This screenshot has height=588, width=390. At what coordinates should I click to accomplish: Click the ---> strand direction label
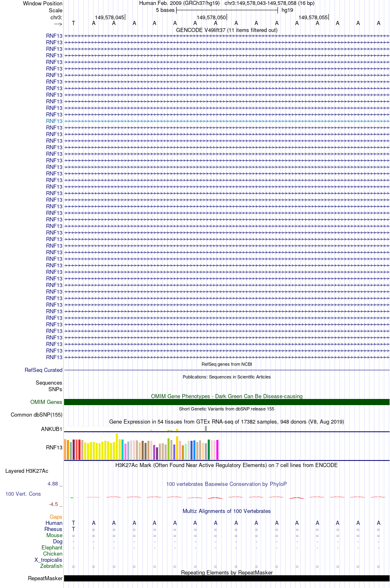point(58,24)
